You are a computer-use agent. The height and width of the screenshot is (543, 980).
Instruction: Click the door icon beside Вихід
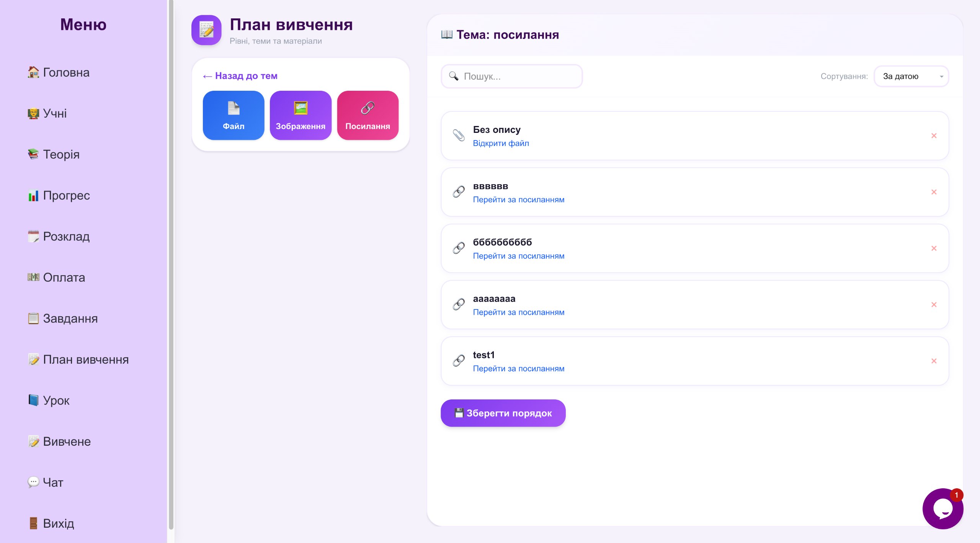33,523
